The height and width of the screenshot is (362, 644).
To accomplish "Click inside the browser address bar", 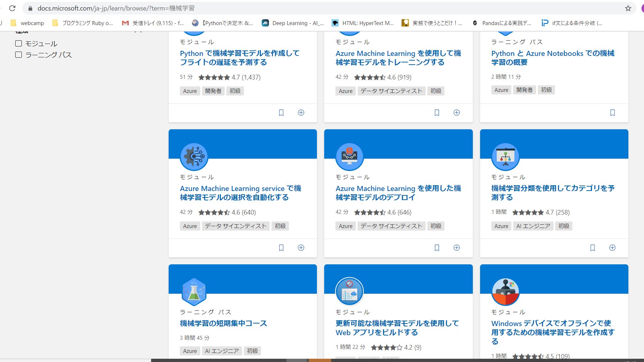I will point(145,8).
